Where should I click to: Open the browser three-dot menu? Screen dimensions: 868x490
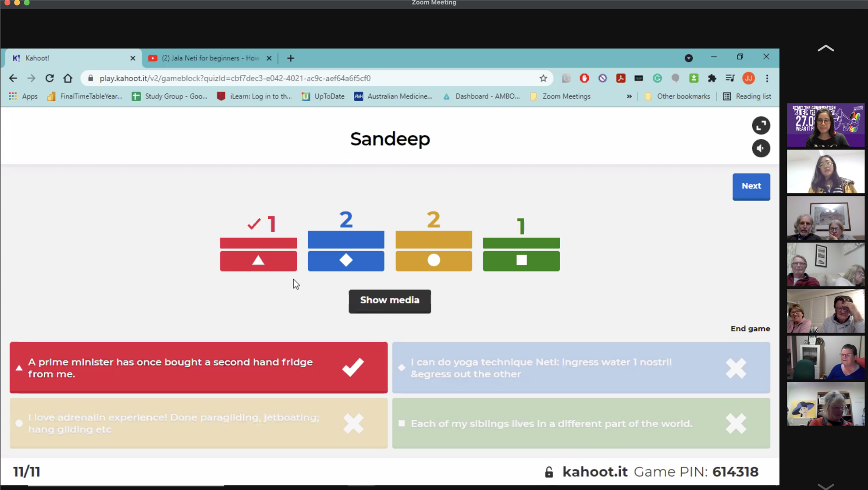pos(767,78)
